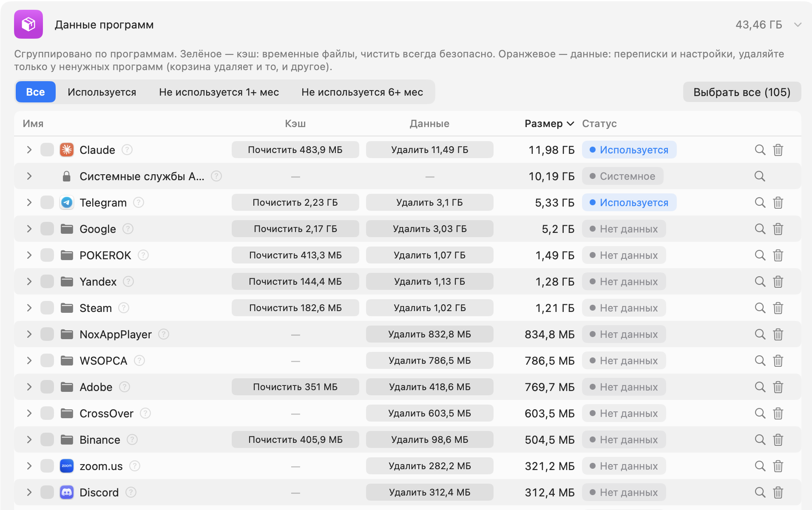The width and height of the screenshot is (812, 510).
Task: Click Steam's size value 1,21 ГБ
Action: (555, 308)
